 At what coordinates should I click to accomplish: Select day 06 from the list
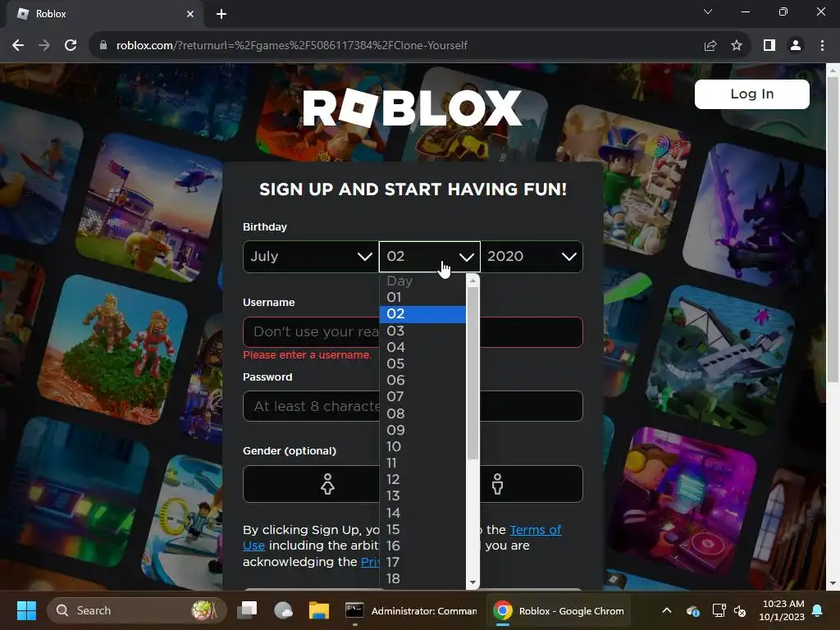pos(422,381)
